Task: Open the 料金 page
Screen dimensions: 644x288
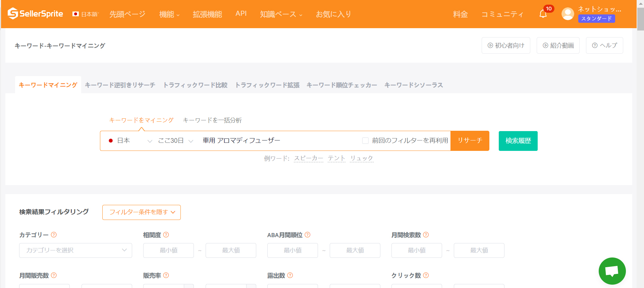Action: (460, 14)
